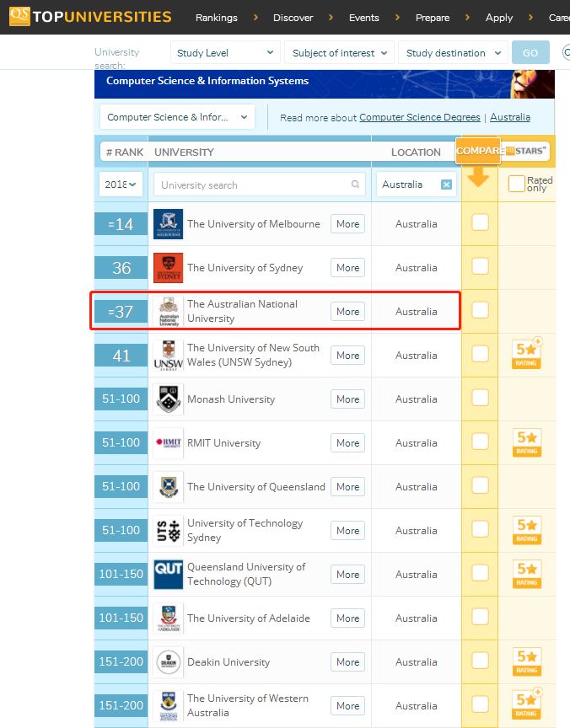
Task: Open UTS logo thumbnail
Action: point(168,531)
